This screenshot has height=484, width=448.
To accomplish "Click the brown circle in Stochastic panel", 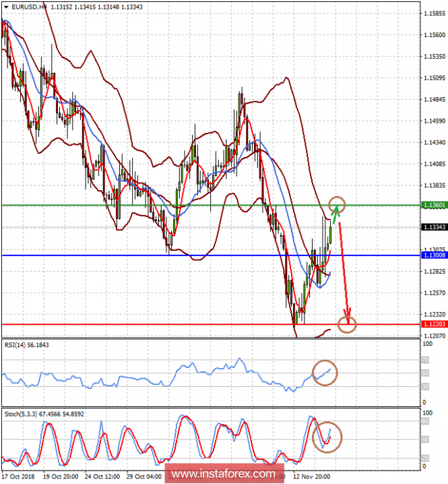I will 328,437.
